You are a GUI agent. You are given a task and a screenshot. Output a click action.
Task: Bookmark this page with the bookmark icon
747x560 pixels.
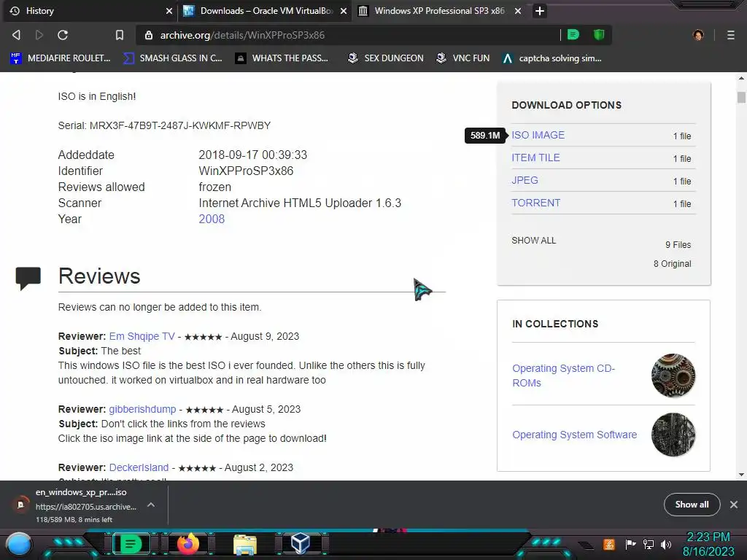coord(120,35)
